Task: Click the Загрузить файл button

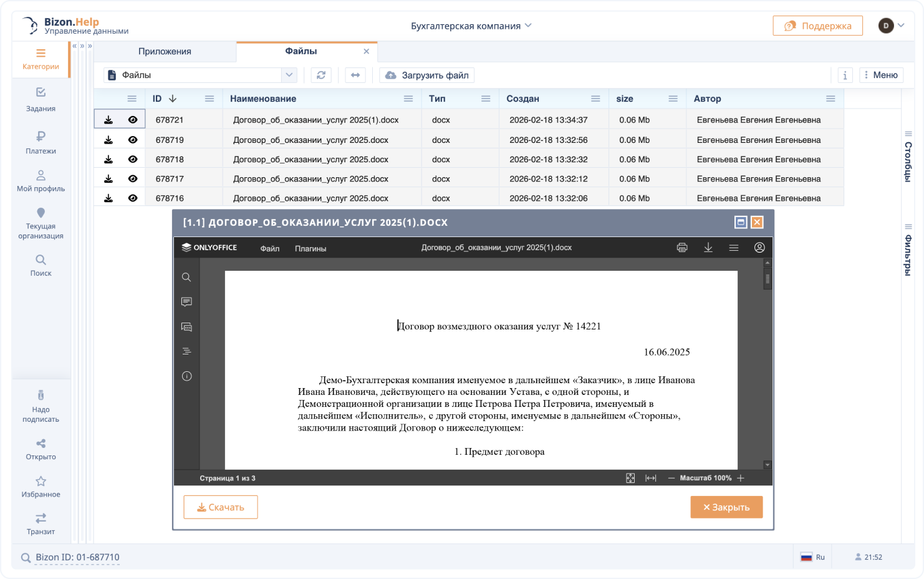Action: pyautogui.click(x=426, y=75)
